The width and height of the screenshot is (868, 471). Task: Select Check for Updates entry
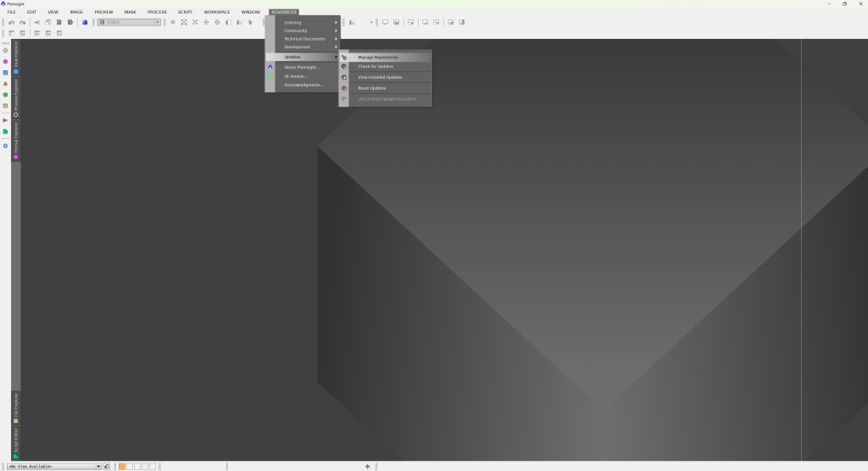(376, 66)
